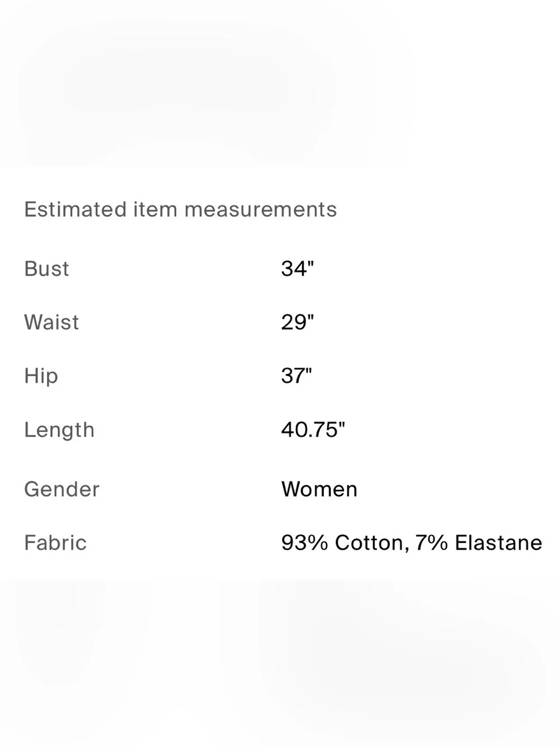Click the Estimated item measurements heading
This screenshot has width=560, height=747.
180,210
